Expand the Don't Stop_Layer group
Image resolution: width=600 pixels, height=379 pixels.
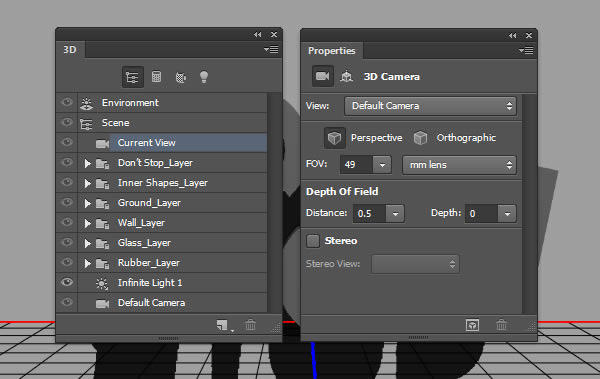(88, 163)
